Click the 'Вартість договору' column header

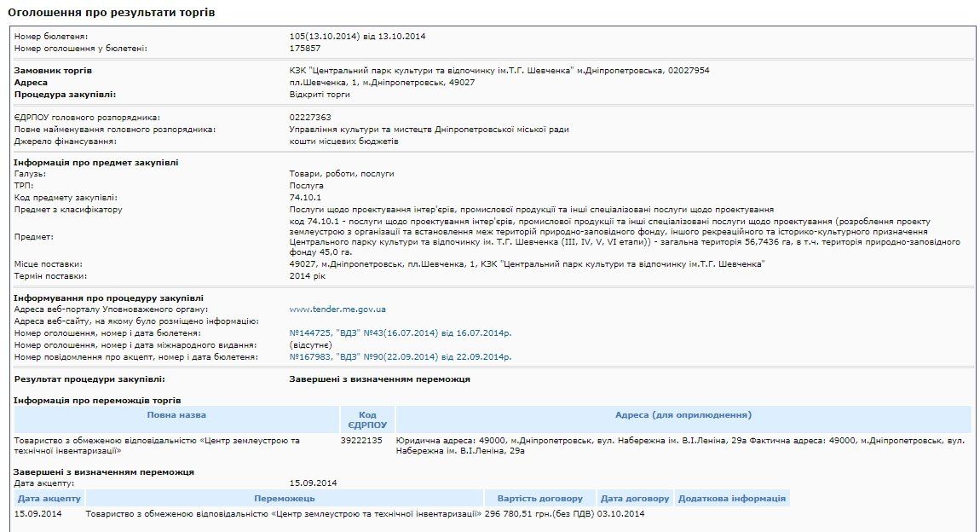coord(539,498)
